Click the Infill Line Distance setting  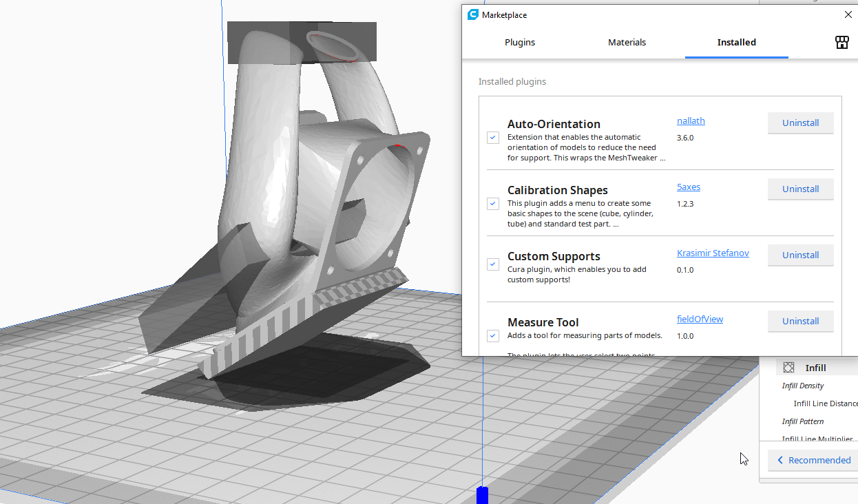click(826, 403)
